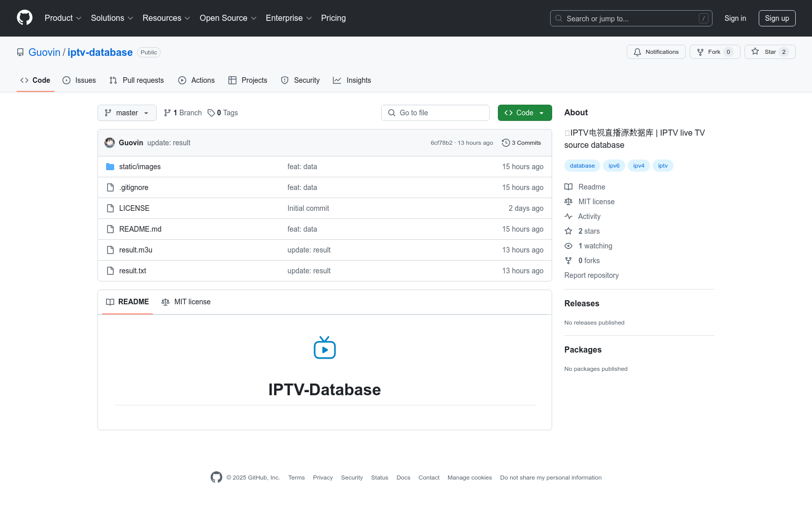Viewport: 812px width, 508px height.
Task: Click the database topic tag
Action: [582, 166]
